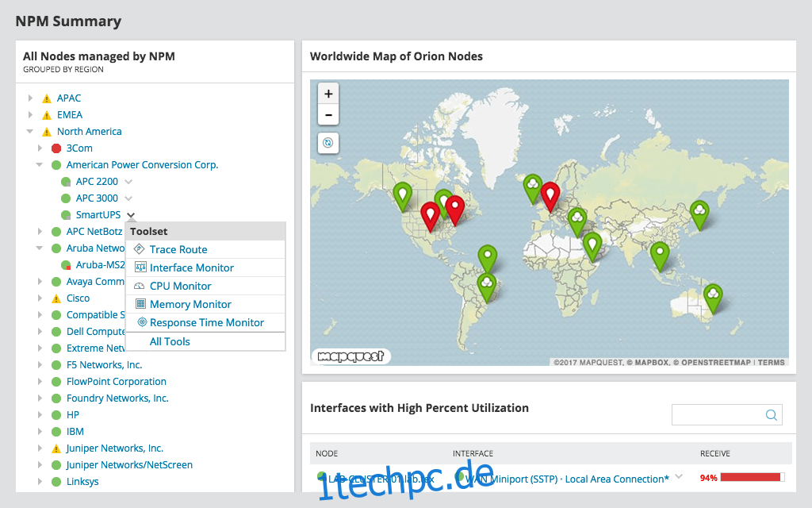Expand the Cisco vendor group
The image size is (812, 508).
[40, 298]
